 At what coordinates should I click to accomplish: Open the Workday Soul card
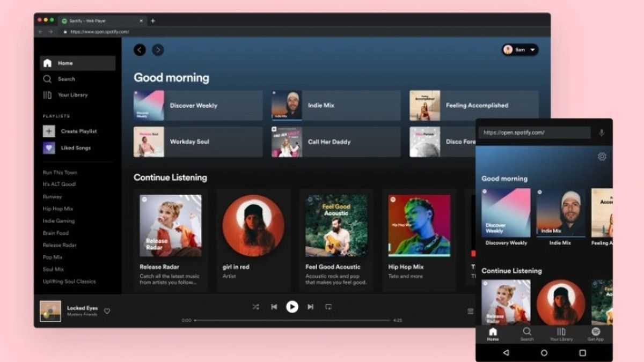click(x=198, y=142)
